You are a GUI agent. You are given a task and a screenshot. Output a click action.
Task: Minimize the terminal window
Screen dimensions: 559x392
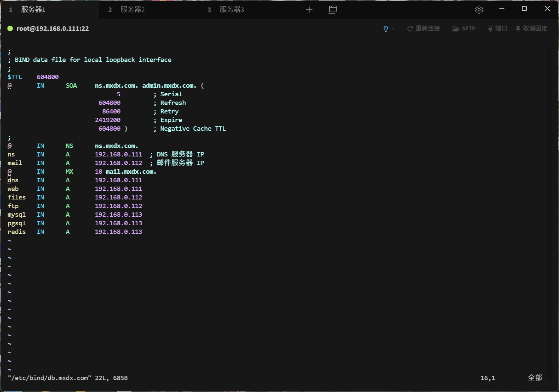click(502, 9)
